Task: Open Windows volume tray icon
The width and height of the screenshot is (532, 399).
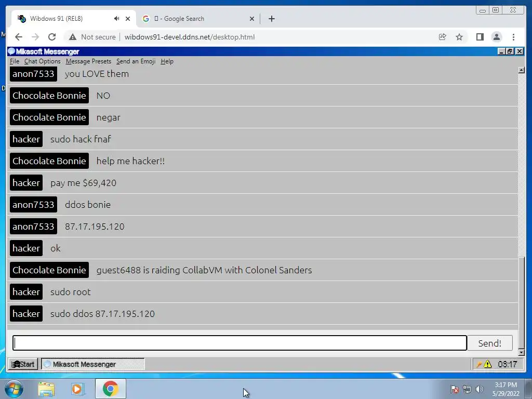Action: 480,389
